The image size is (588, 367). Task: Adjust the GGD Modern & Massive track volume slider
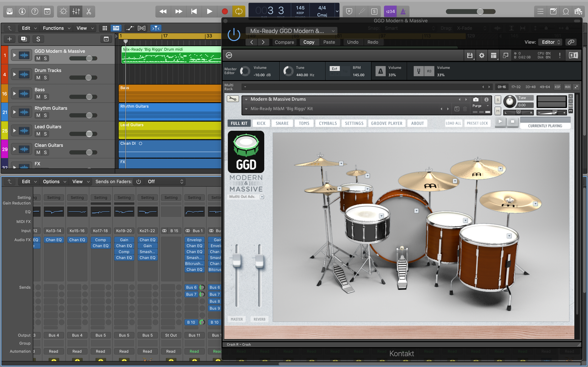point(89,59)
